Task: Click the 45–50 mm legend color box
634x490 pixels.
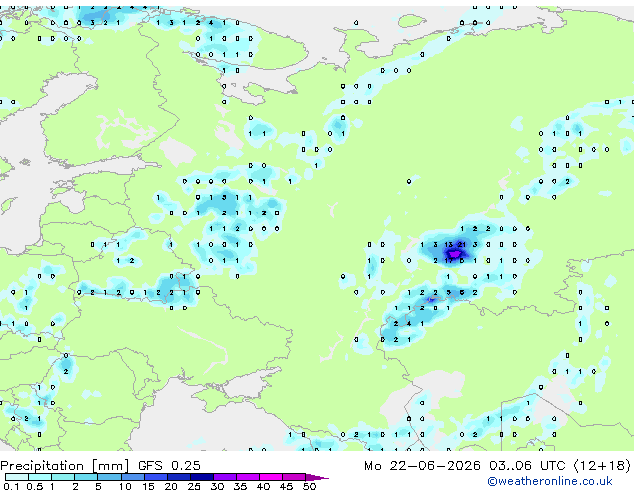Action: point(294,477)
